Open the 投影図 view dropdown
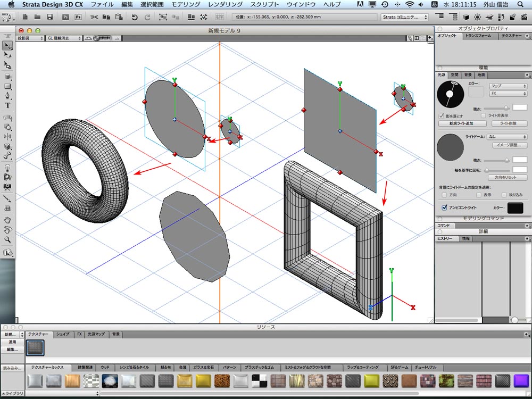This screenshot has height=399, width=532. (30, 38)
